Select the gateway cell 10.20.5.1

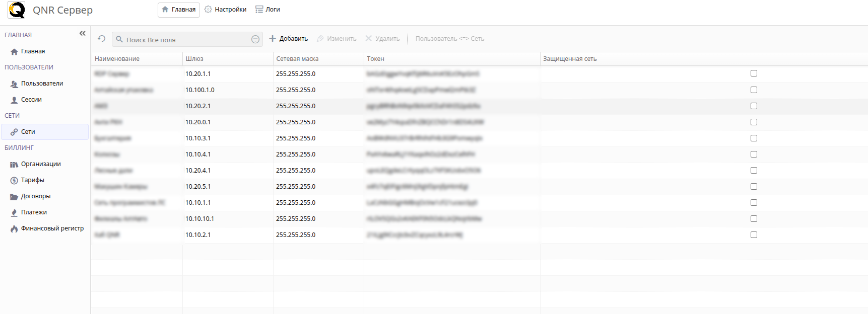tap(228, 187)
